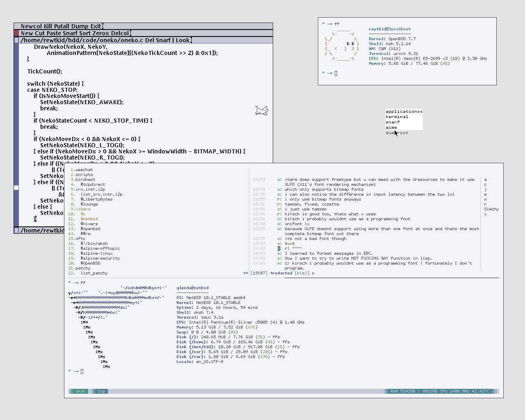Click New in the acme column tag
The height and width of the screenshot is (420, 525).
pyautogui.click(x=27, y=33)
